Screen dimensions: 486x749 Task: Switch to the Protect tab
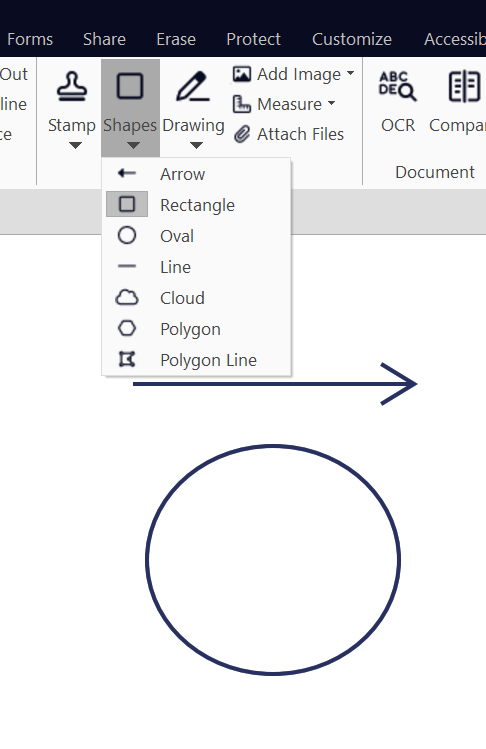253,39
